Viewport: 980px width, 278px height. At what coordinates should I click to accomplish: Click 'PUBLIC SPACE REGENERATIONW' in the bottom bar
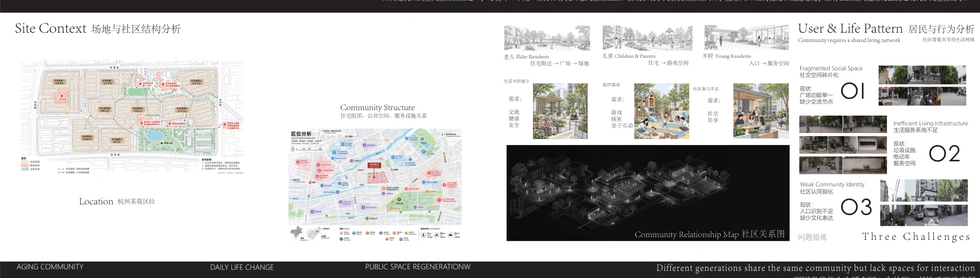418,267
